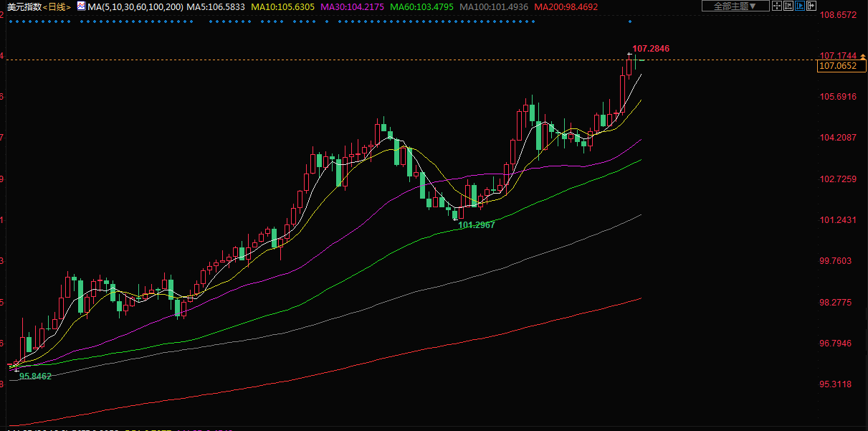Click the 107.0652 current price tag
The height and width of the screenshot is (431, 868).
(x=838, y=66)
